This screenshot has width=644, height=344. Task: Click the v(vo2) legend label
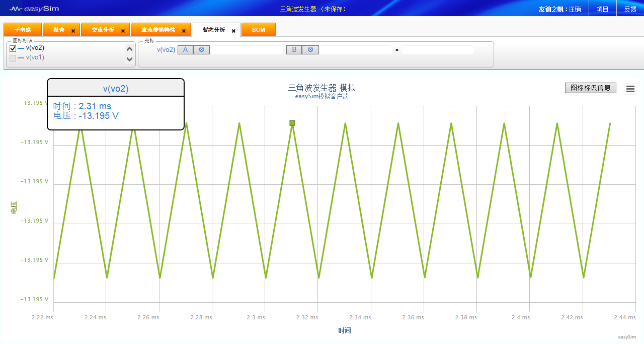click(x=35, y=48)
